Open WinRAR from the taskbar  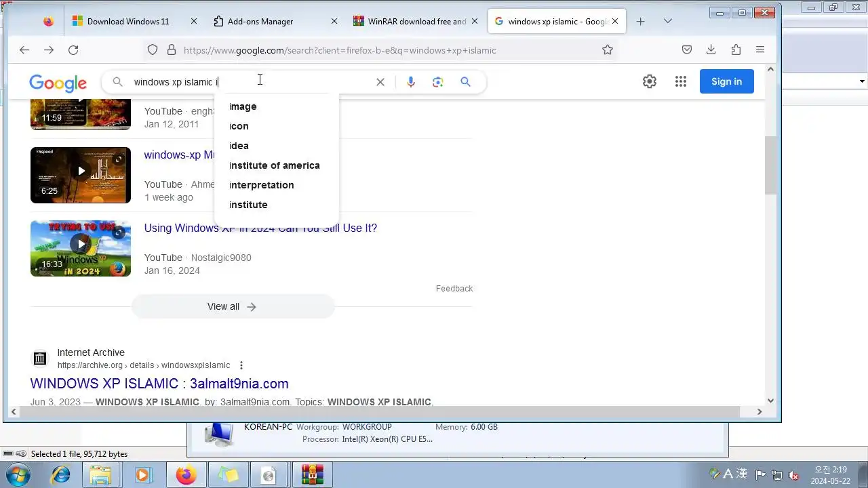click(312, 475)
